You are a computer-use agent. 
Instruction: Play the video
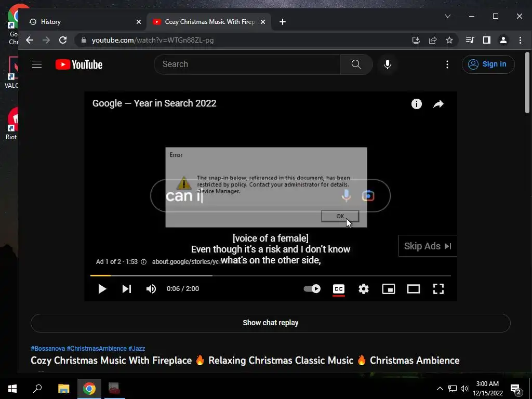(x=102, y=289)
